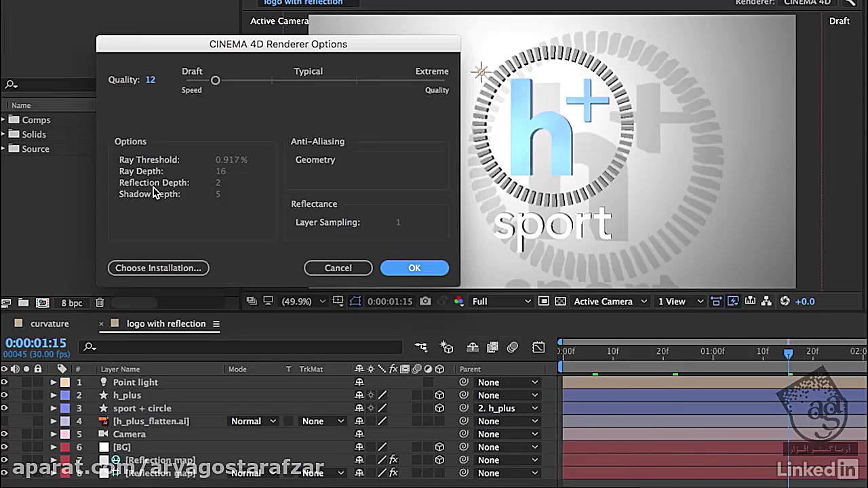Click the Choose Installation button

coord(158,268)
